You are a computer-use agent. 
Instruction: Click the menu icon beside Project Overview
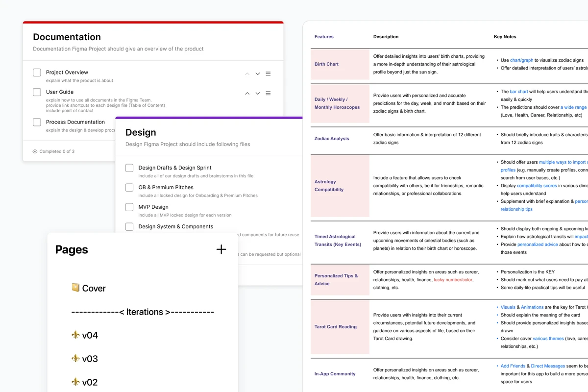point(268,73)
